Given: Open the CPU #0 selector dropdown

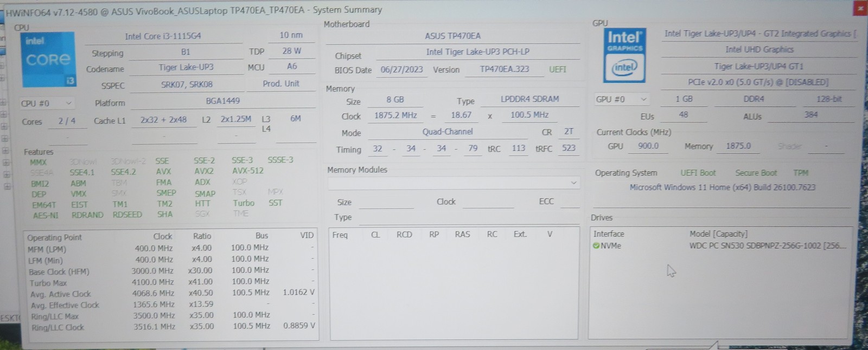Looking at the screenshot, I should (47, 103).
